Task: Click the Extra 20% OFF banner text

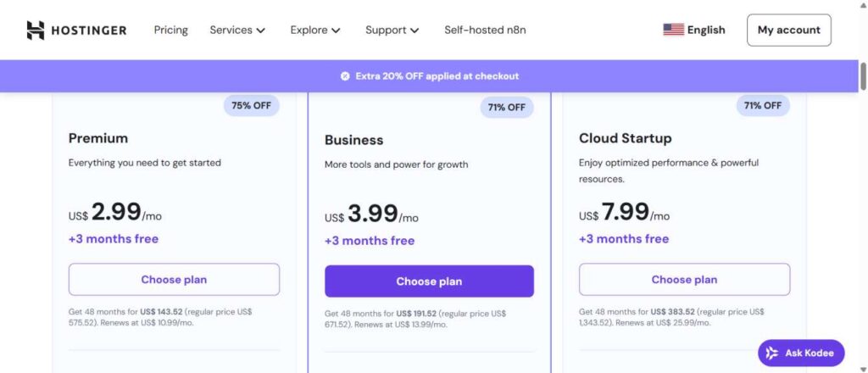Action: click(437, 76)
